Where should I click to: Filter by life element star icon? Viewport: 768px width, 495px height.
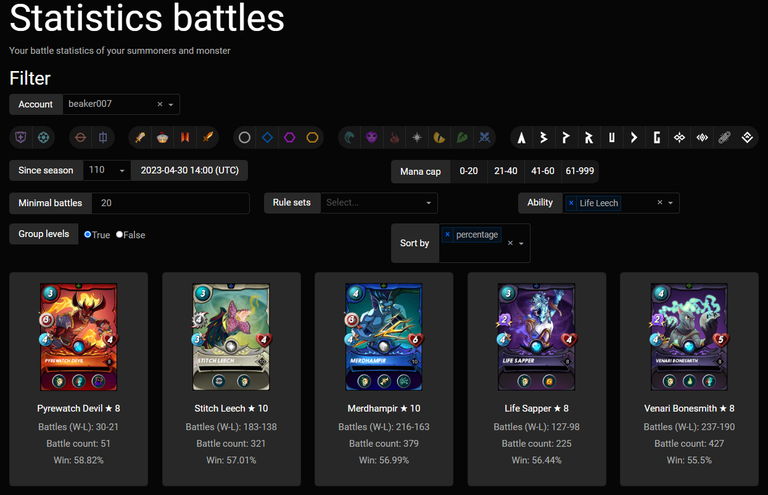(417, 138)
